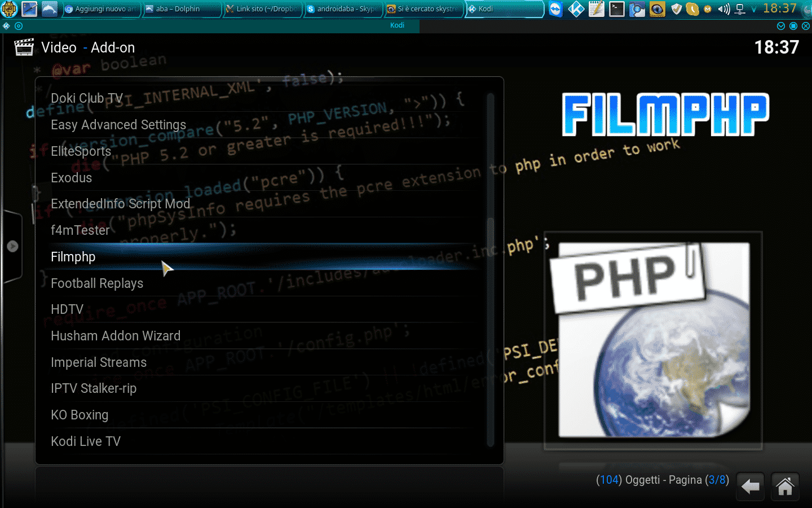Switch to aba – Dolphin window

click(181, 9)
